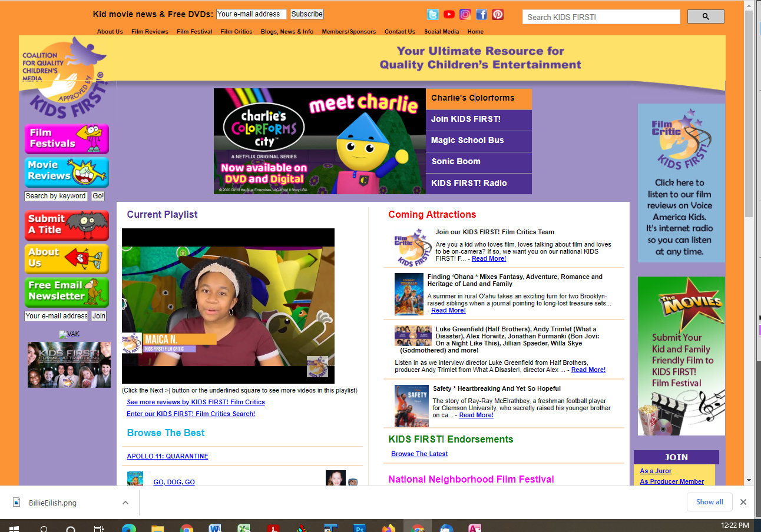Select KIDS FIRST! Radio slideshow tab
The width and height of the screenshot is (761, 532).
[x=479, y=184]
